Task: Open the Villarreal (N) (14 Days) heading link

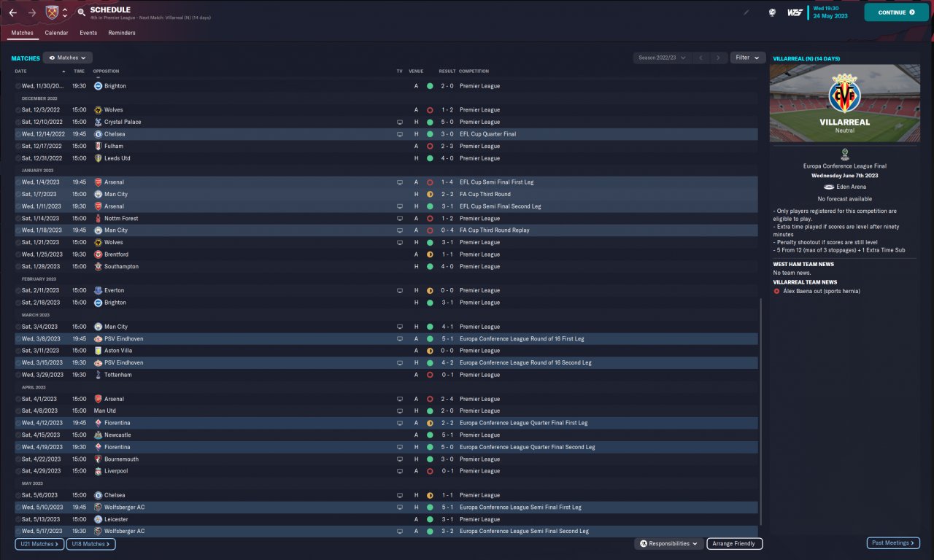Action: tap(806, 58)
